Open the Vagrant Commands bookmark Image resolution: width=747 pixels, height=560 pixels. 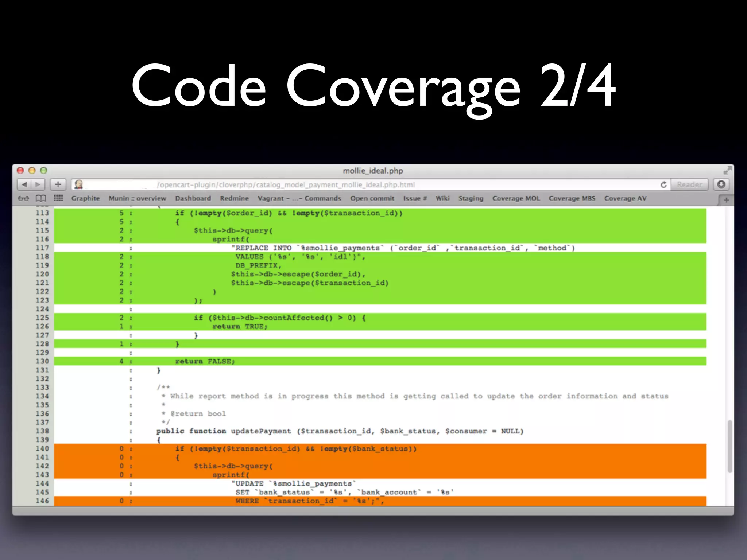(x=299, y=198)
